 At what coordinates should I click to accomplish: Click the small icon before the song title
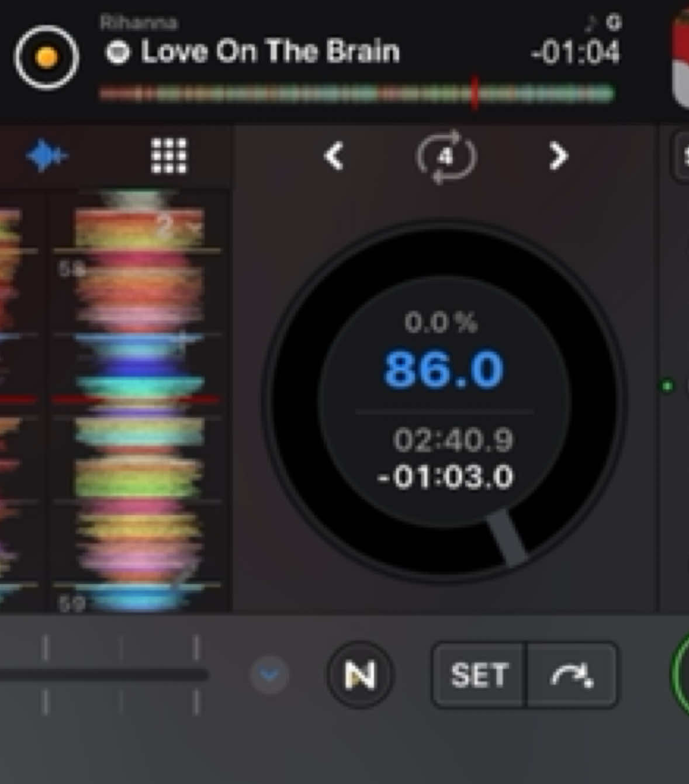[117, 53]
